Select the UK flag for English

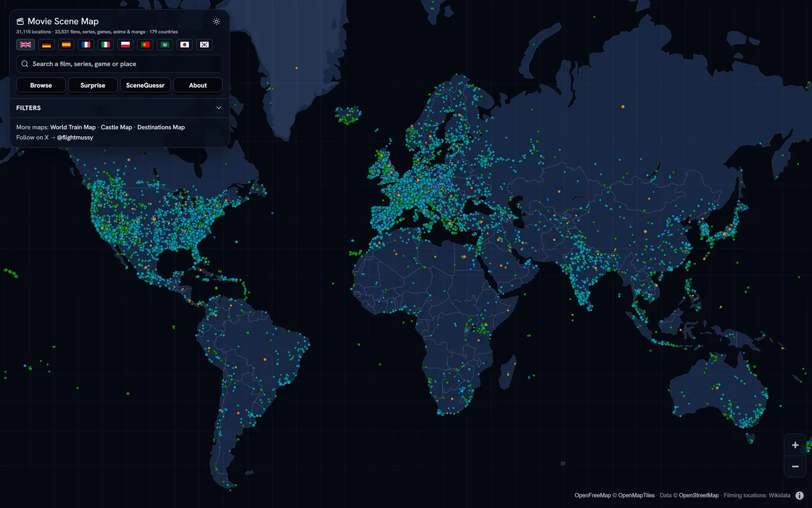click(x=26, y=45)
